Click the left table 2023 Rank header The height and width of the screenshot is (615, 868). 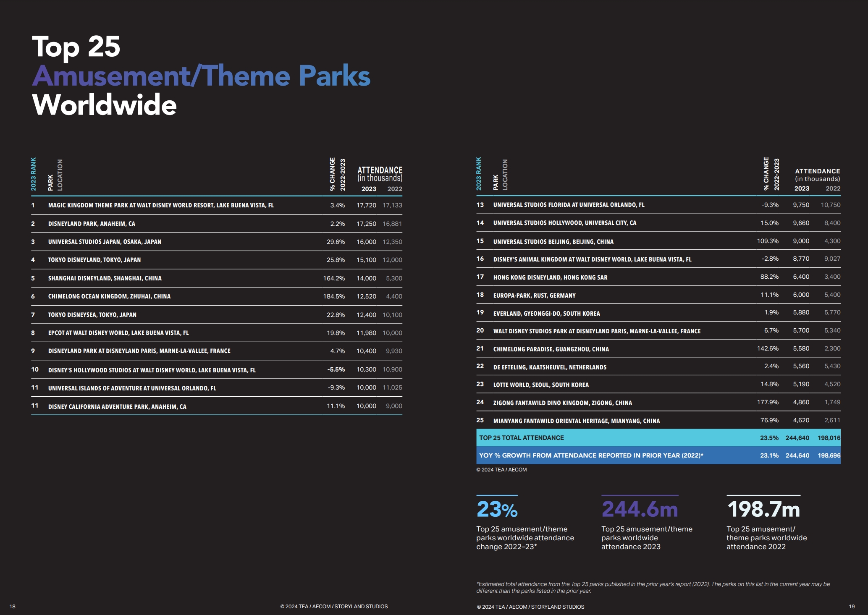pyautogui.click(x=34, y=174)
